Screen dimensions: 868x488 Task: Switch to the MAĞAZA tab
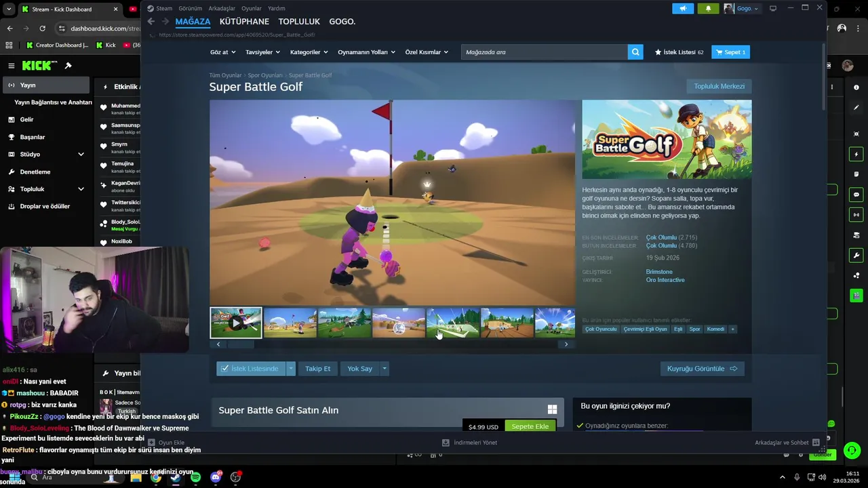(x=193, y=22)
